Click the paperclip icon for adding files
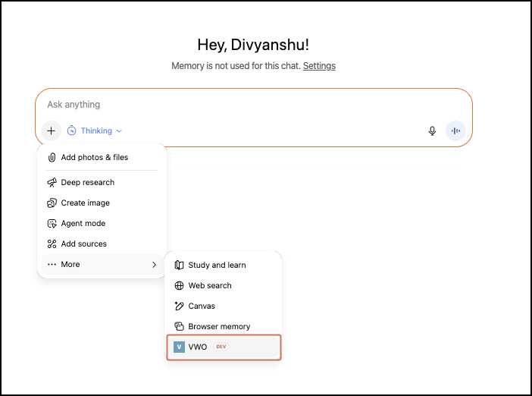The width and height of the screenshot is (532, 396). click(52, 158)
